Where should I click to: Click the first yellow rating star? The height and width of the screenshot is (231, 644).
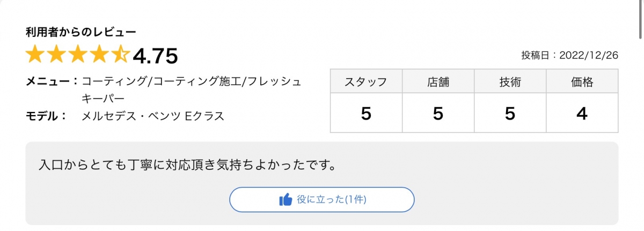click(x=36, y=55)
